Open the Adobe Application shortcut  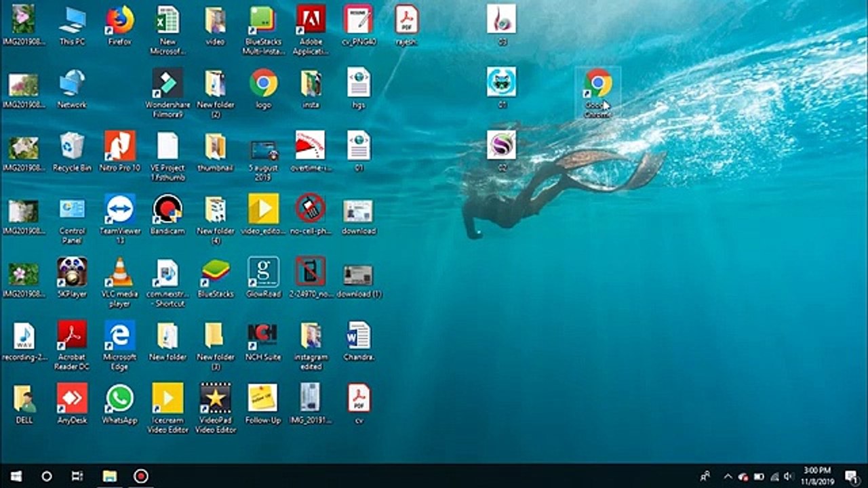(311, 30)
